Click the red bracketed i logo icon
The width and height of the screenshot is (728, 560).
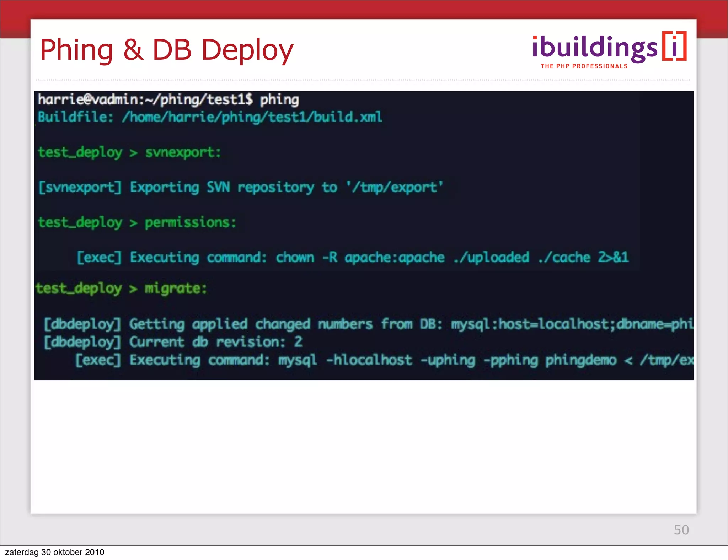coord(674,46)
